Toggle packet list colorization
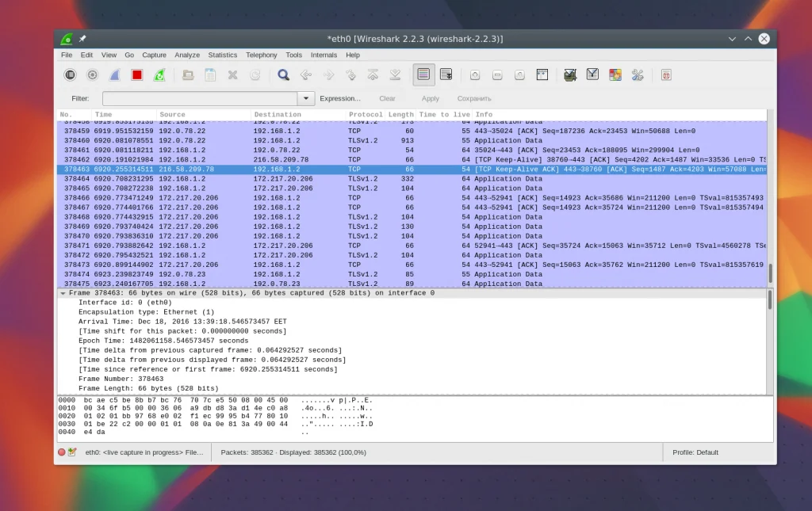 coord(423,74)
